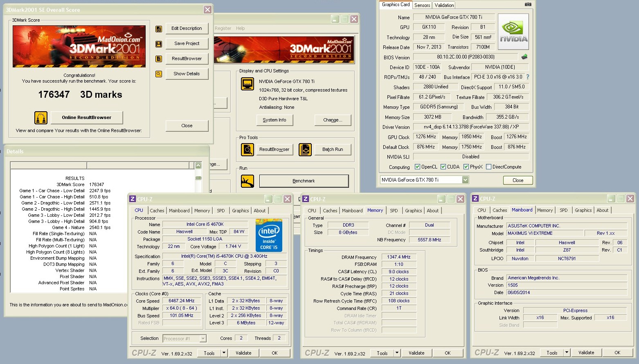
Task: Click the BIOS save icon in GPU-Z
Action: point(524,57)
